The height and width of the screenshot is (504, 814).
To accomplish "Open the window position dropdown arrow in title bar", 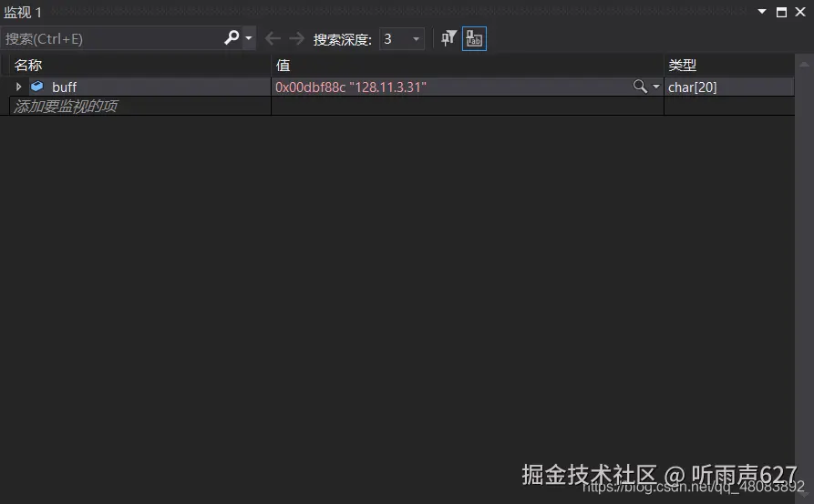I will pyautogui.click(x=761, y=12).
